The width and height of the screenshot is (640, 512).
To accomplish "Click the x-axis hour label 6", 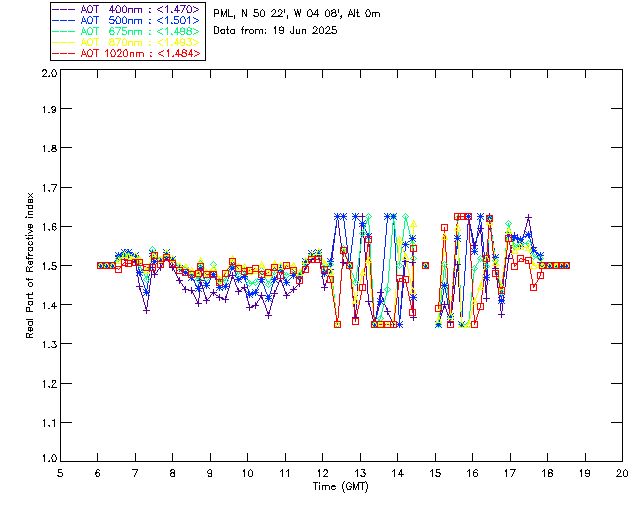I will click(x=98, y=473).
